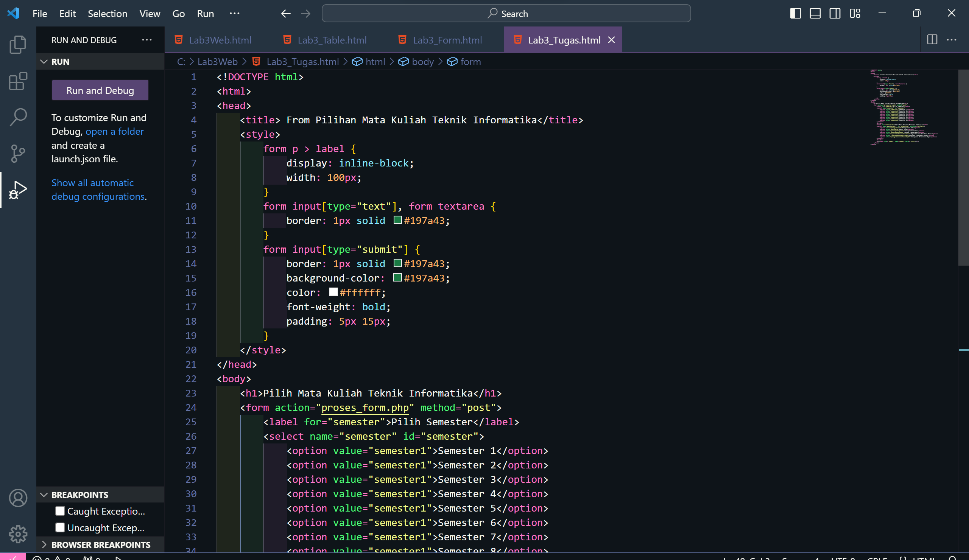
Task: Enable the Caught Exceptions checkbox
Action: [x=60, y=511]
